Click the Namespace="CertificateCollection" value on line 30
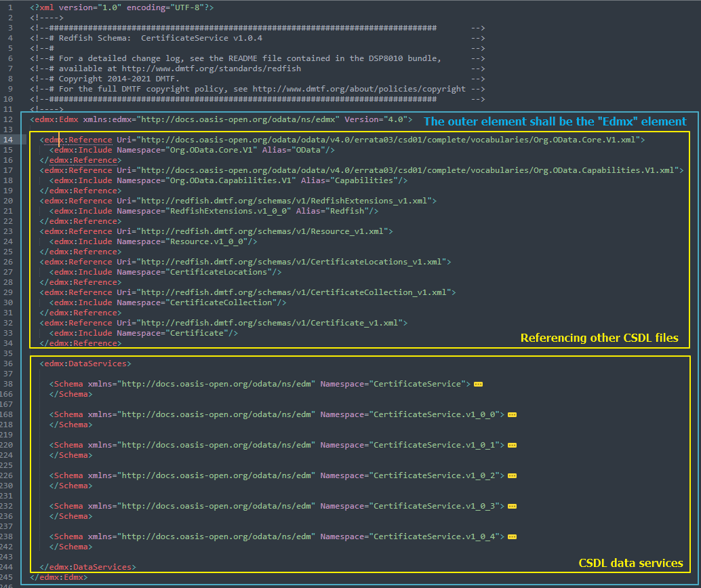 [x=197, y=302]
